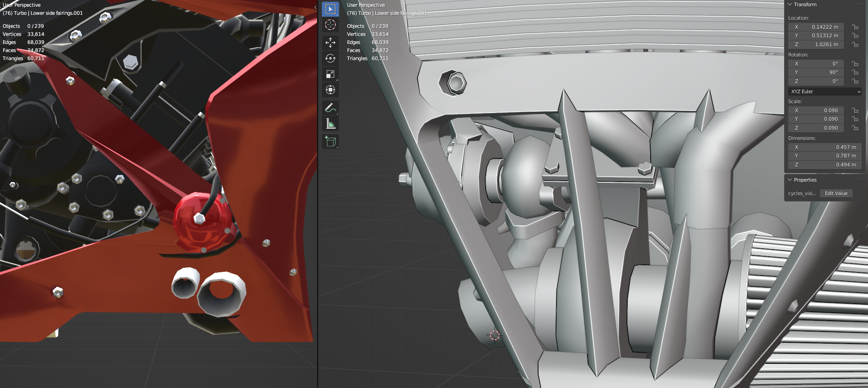868x388 pixels.
Task: Open the XYZ Euler rotation mode dropdown
Action: 825,92
